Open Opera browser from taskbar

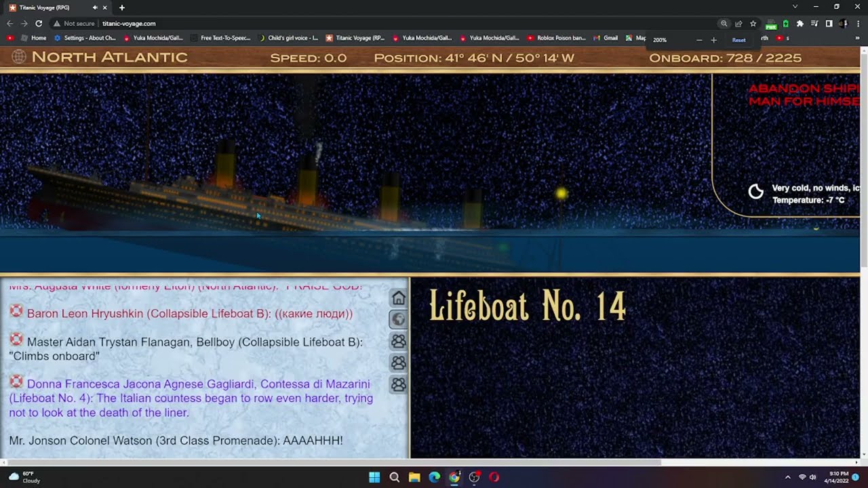(x=494, y=477)
